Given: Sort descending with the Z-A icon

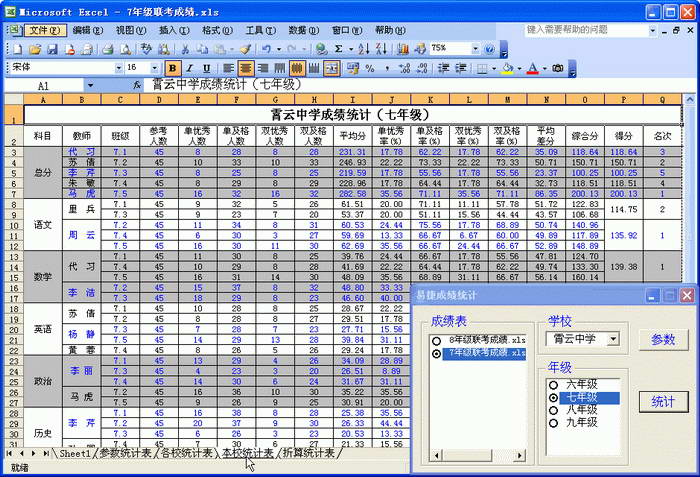Looking at the screenshot, I should coord(381,49).
